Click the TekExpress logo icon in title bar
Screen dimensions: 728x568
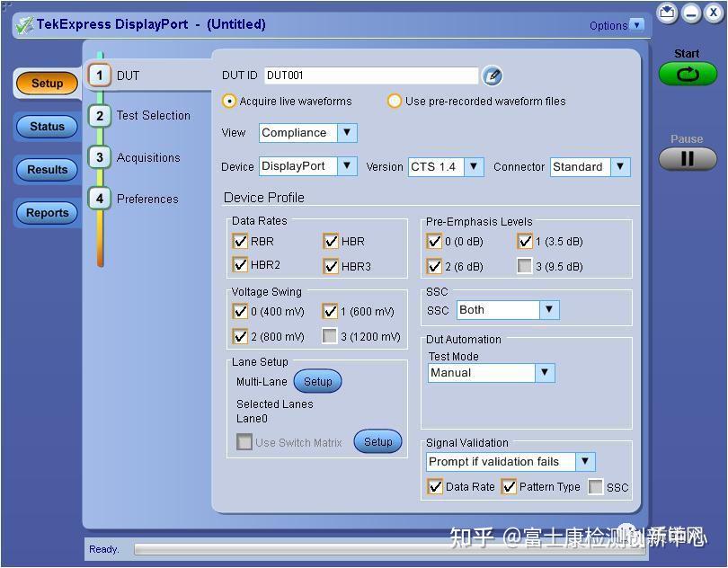click(24, 25)
